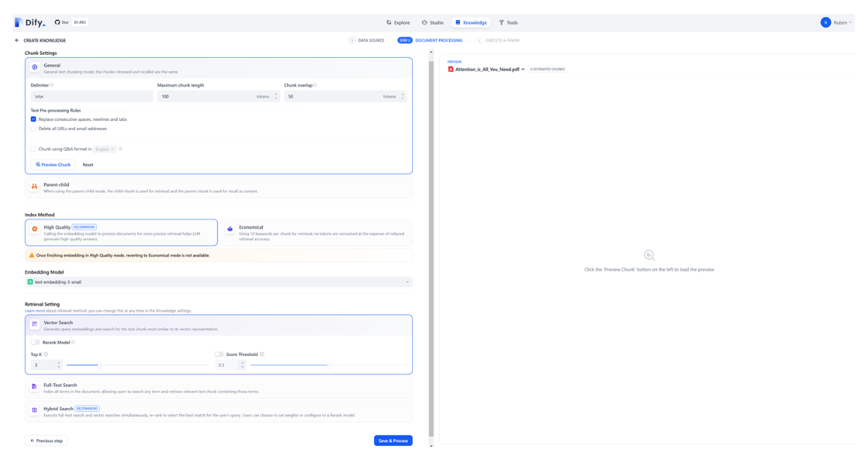
Task: Click the Delimiter info icon
Action: click(52, 85)
